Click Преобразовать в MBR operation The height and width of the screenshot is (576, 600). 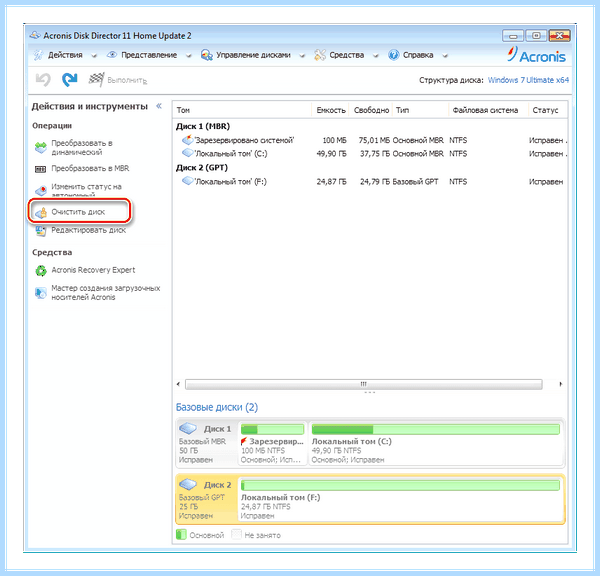[90, 168]
